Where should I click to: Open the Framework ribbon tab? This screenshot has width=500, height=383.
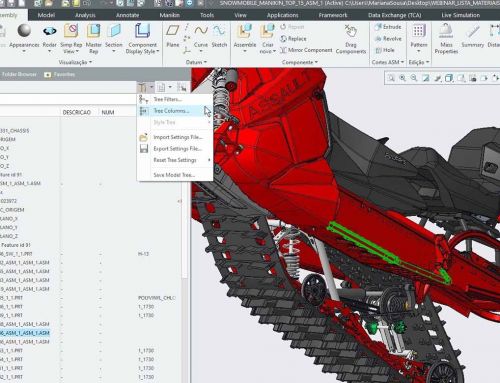[x=333, y=15]
